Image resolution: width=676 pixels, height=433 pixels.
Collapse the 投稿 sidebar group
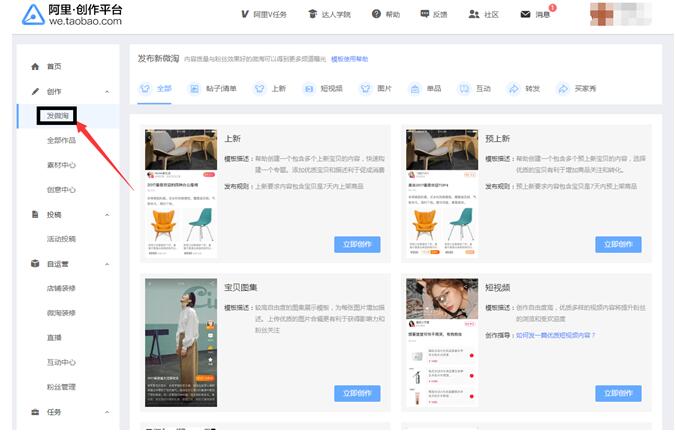106,214
